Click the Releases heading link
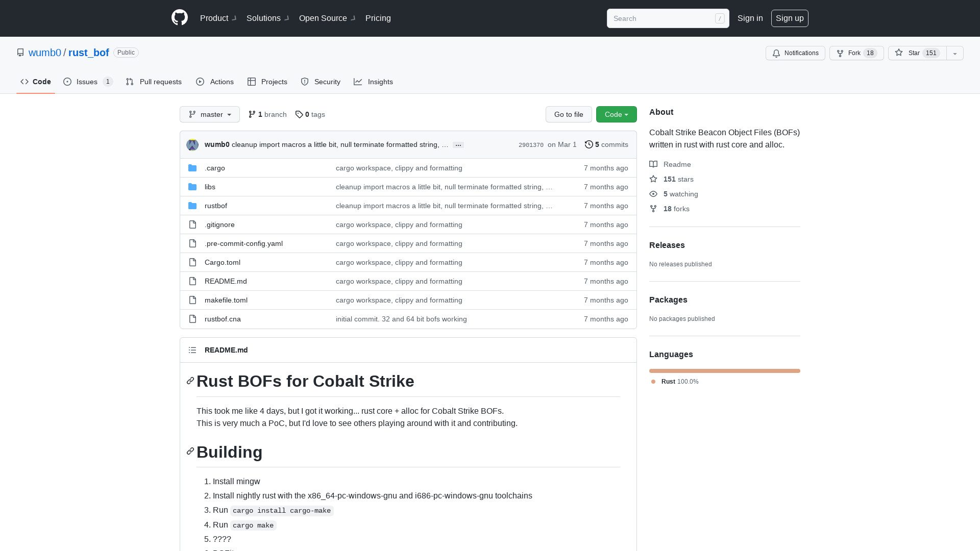 [667, 245]
